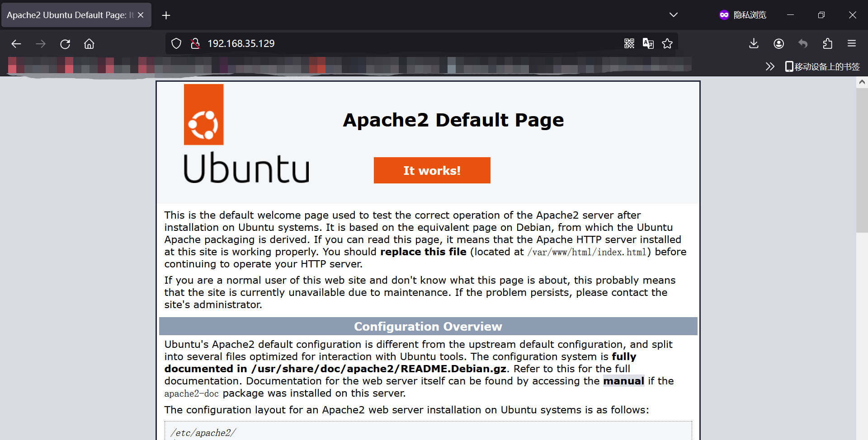Click the private browsing indicator
Viewport: 868px width, 440px height.
[x=743, y=15]
